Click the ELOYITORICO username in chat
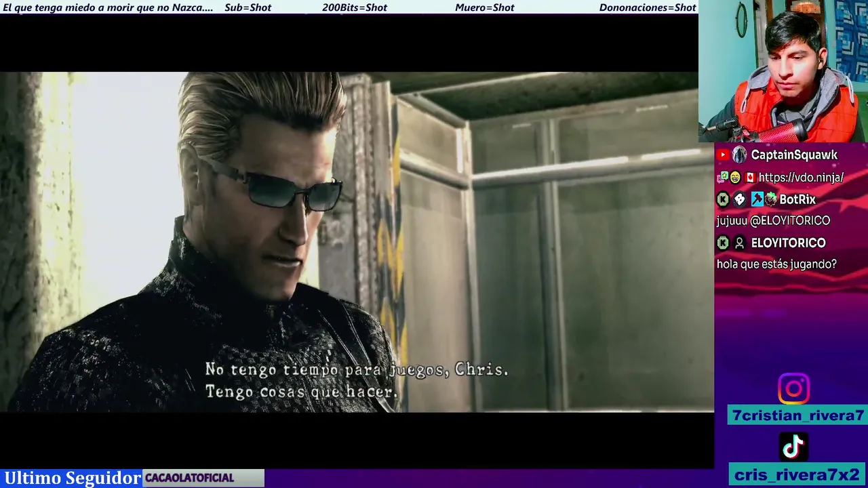The height and width of the screenshot is (488, 868). pos(788,243)
